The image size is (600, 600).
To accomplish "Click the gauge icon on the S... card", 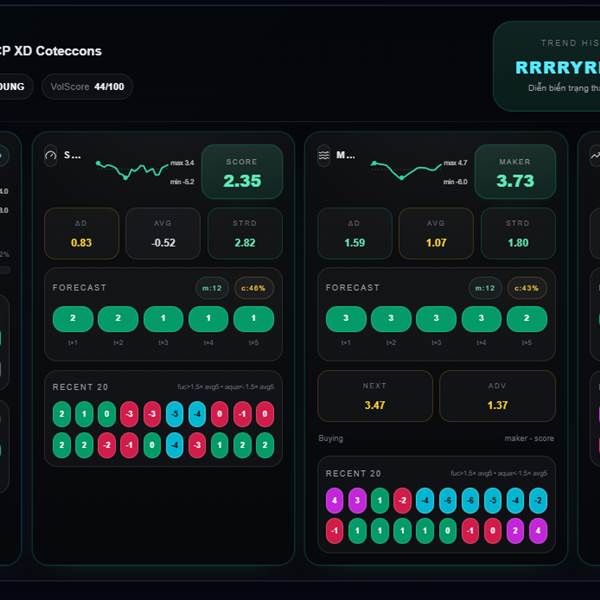I will pyautogui.click(x=51, y=155).
